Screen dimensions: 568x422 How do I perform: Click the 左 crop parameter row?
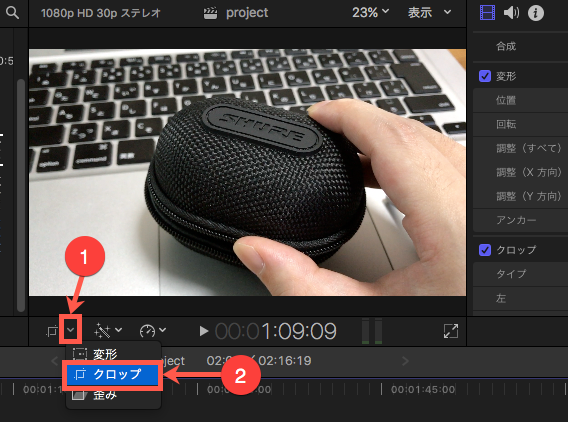click(521, 298)
